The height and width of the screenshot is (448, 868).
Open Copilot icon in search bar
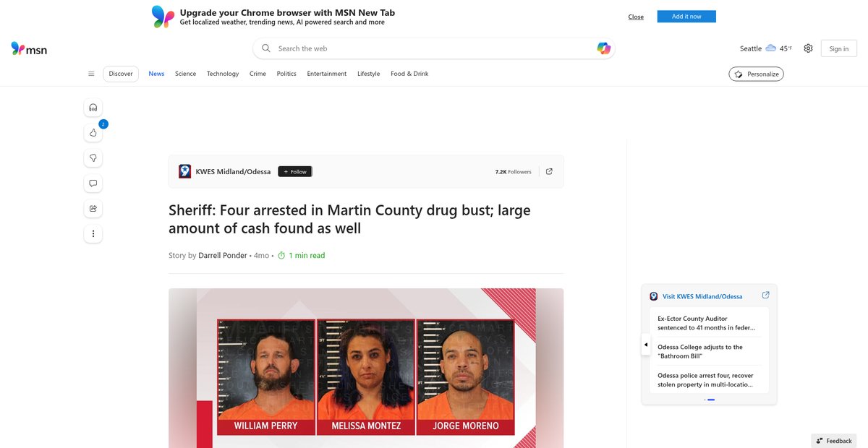[603, 48]
